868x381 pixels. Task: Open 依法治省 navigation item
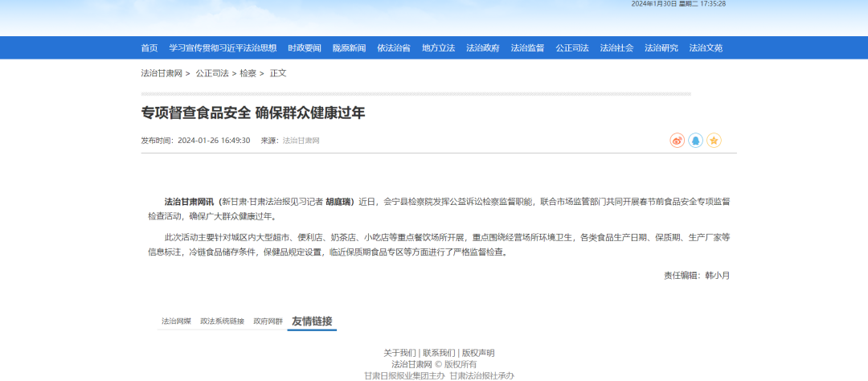394,48
